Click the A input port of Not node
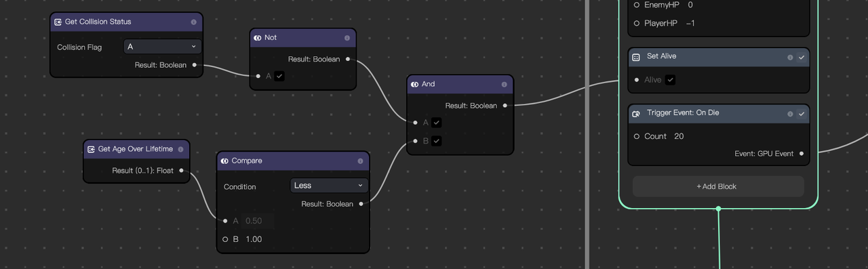Image resolution: width=868 pixels, height=269 pixels. tap(258, 77)
